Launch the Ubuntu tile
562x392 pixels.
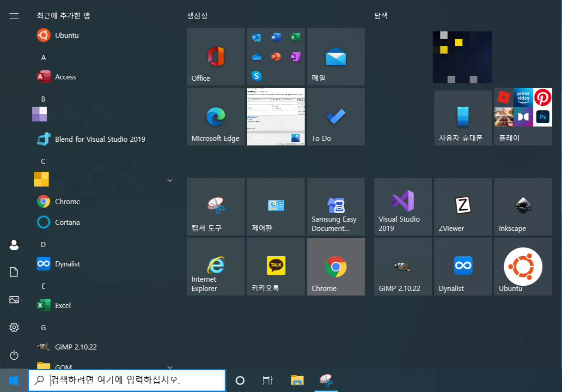523,266
